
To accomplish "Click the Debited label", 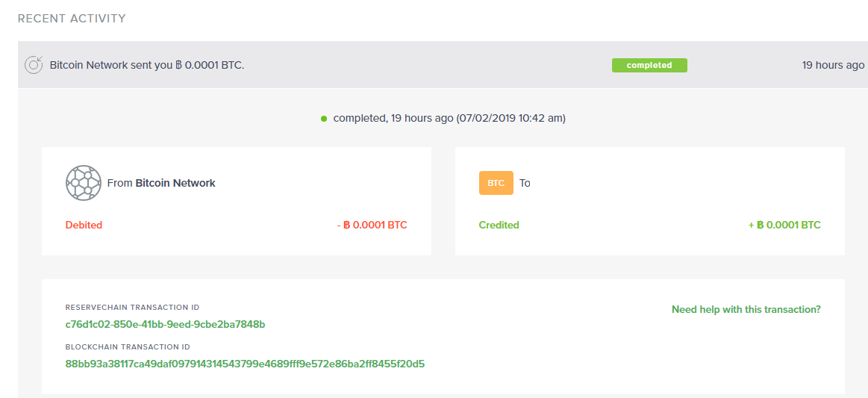I will (84, 226).
